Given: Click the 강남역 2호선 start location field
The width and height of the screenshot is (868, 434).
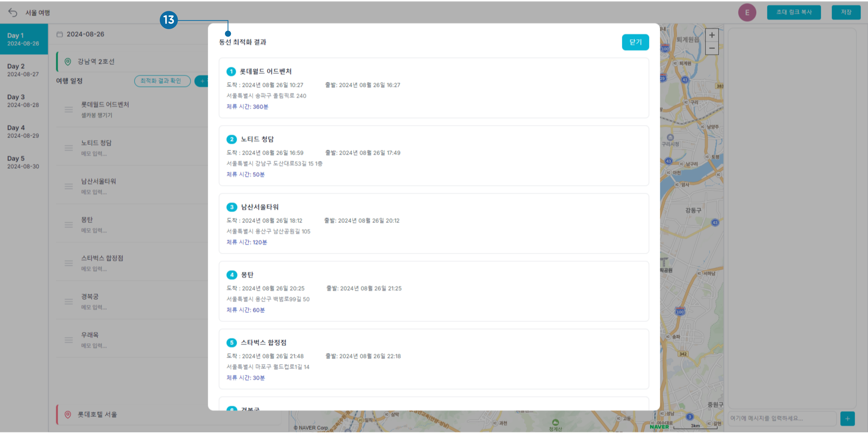Looking at the screenshot, I should coord(132,62).
